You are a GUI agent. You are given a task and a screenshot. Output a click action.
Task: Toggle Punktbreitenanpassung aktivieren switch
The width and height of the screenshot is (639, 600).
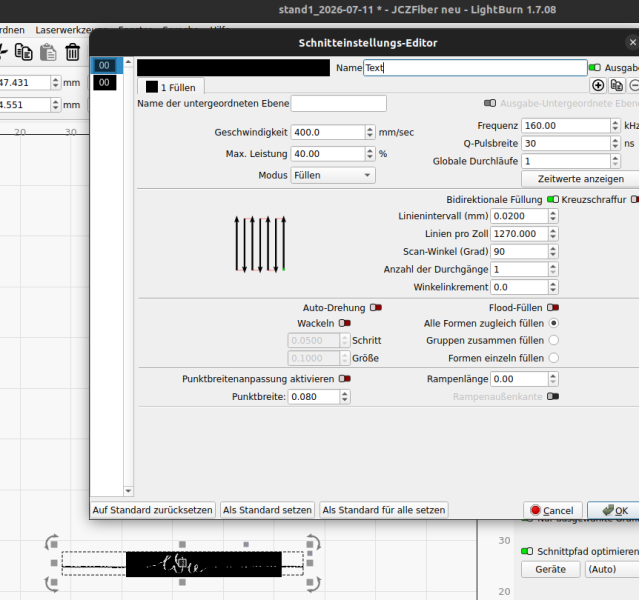point(345,379)
